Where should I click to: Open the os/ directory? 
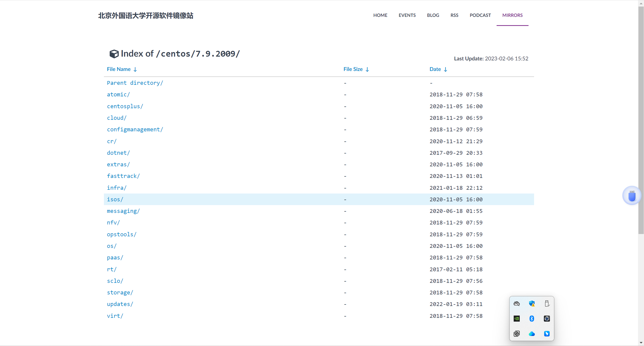(112, 246)
